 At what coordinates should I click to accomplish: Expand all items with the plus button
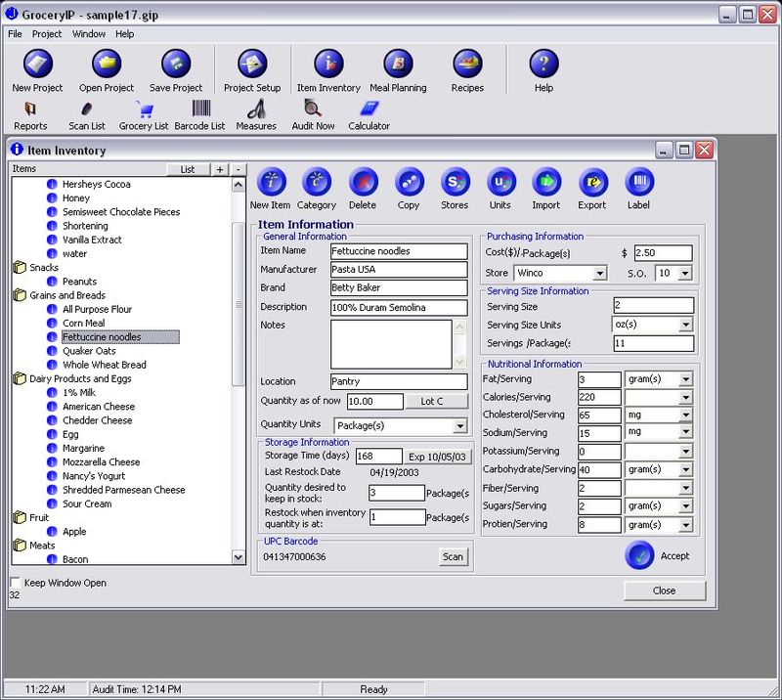(x=220, y=170)
